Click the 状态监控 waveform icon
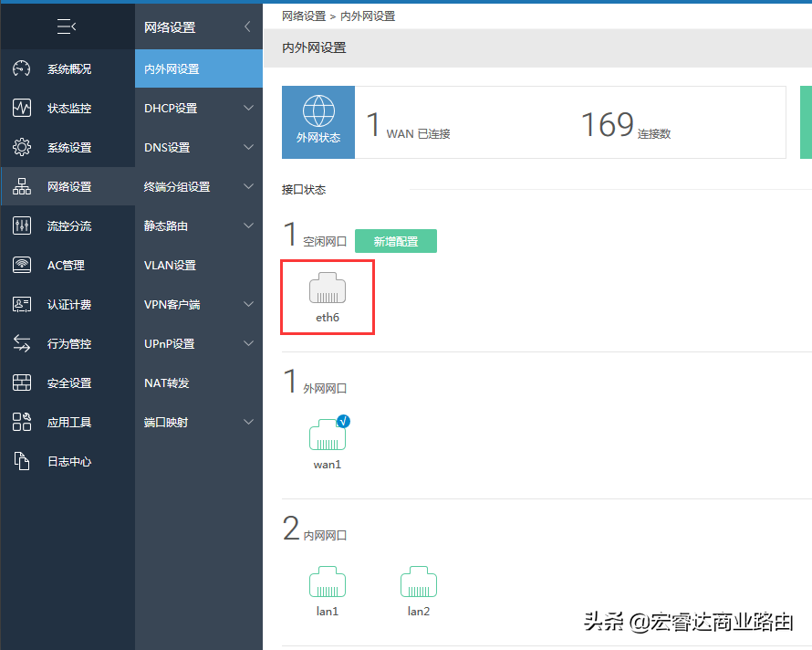This screenshot has height=650, width=812. click(22, 108)
